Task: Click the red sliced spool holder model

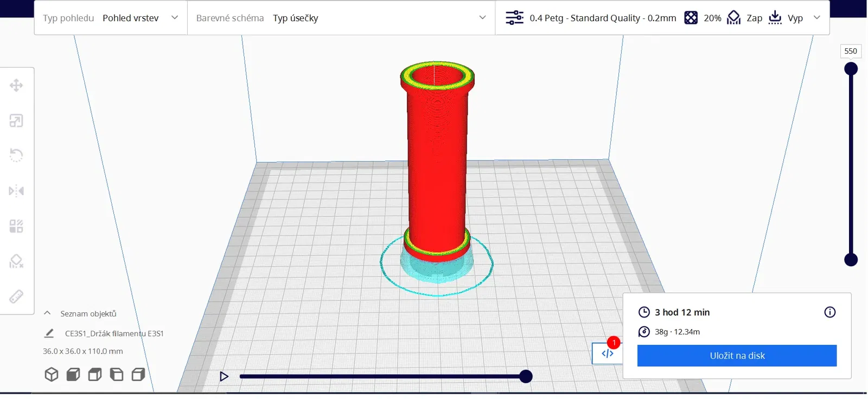Action: pos(437,163)
